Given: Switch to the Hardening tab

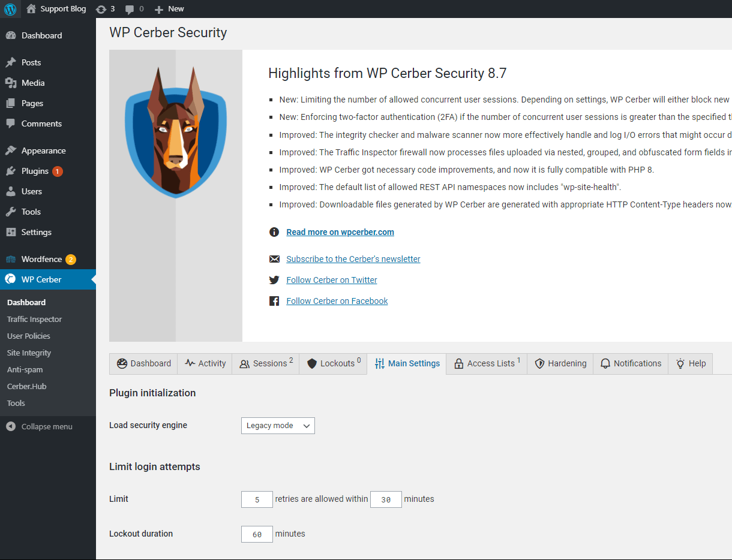Looking at the screenshot, I should [560, 363].
